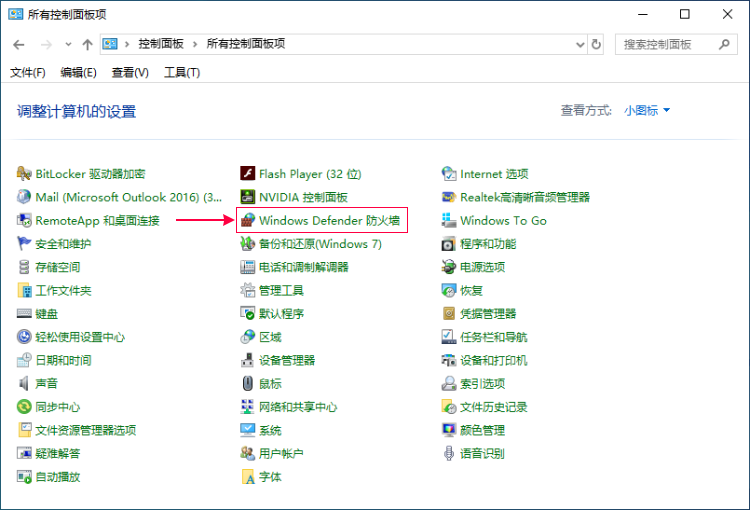Open the 文件历史记录 link
The image size is (750, 510).
[x=494, y=407]
